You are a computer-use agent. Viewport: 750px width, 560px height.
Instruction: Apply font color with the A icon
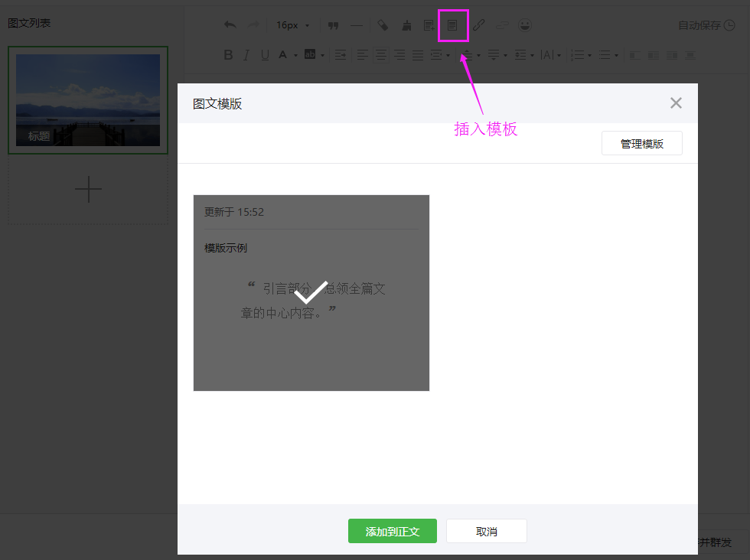coord(282,55)
